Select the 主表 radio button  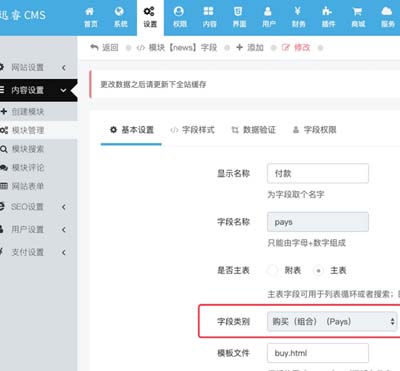(318, 270)
